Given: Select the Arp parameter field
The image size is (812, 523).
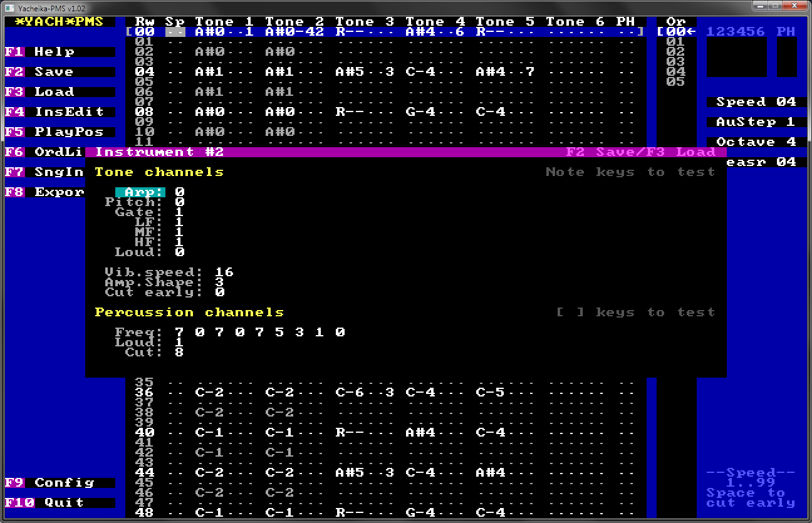Looking at the screenshot, I should pyautogui.click(x=141, y=192).
